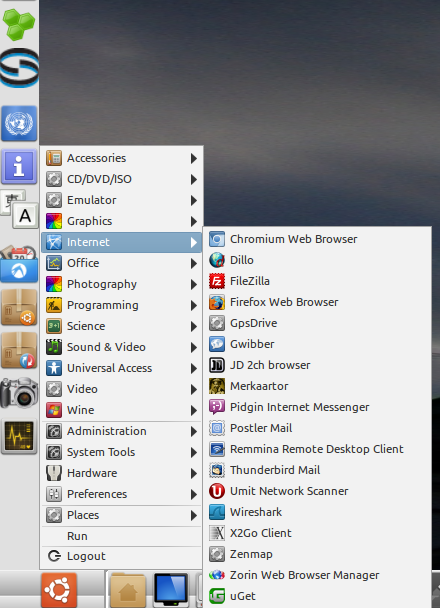Viewport: 440px width, 608px height.
Task: Open the home folder in taskbar
Action: [128, 591]
